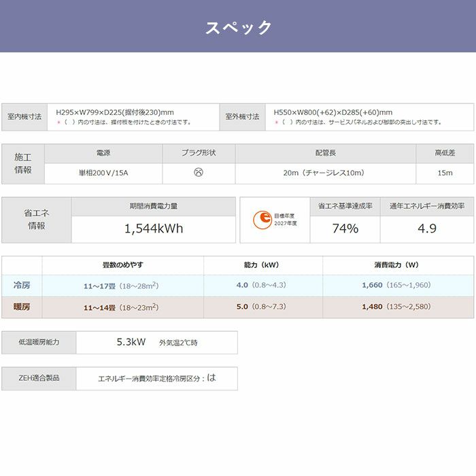Click the スペック header title

click(x=238, y=27)
